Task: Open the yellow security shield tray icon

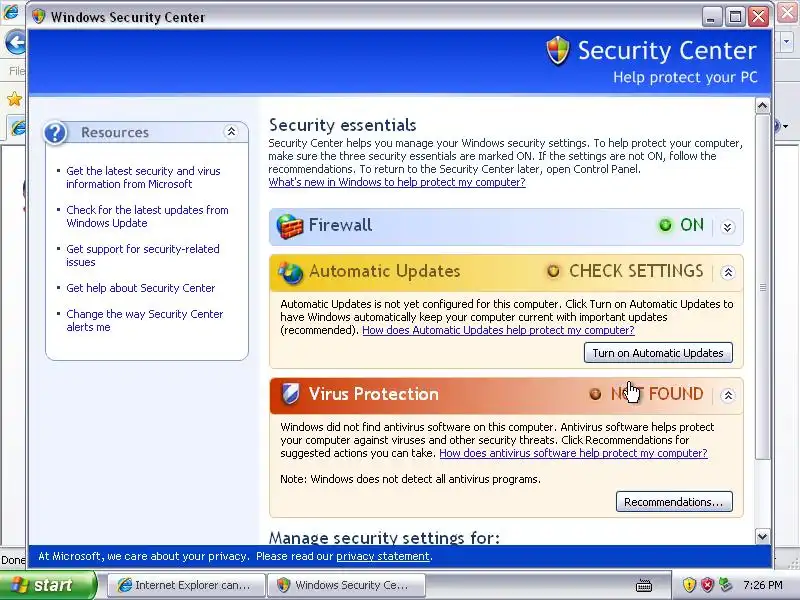Action: click(x=689, y=585)
